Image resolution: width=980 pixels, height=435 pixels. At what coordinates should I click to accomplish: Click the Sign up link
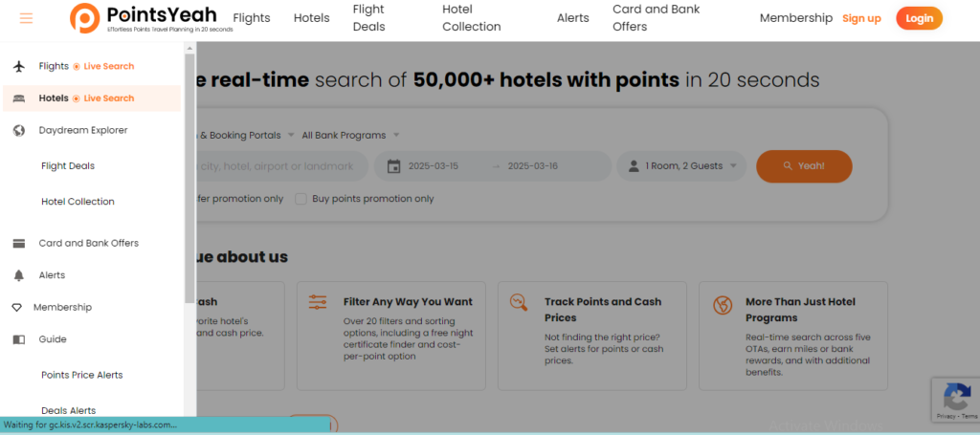pyautogui.click(x=861, y=18)
